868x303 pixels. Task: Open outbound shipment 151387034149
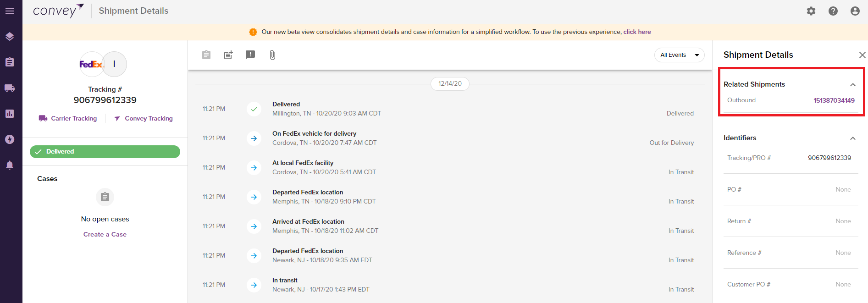click(x=834, y=100)
